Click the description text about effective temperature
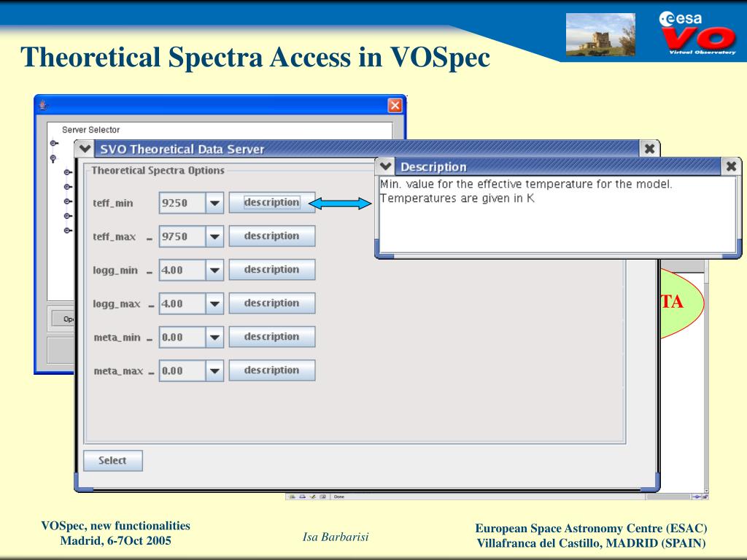The height and width of the screenshot is (560, 747). [526, 191]
